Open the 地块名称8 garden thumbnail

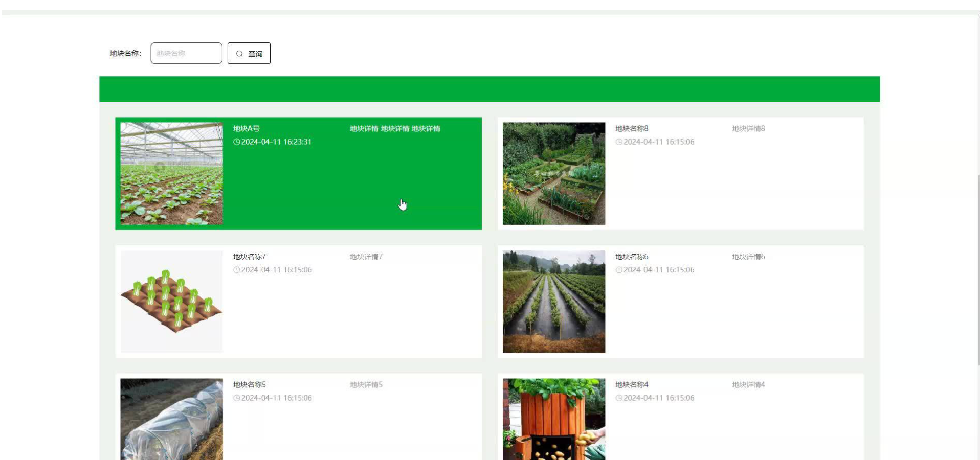point(554,173)
